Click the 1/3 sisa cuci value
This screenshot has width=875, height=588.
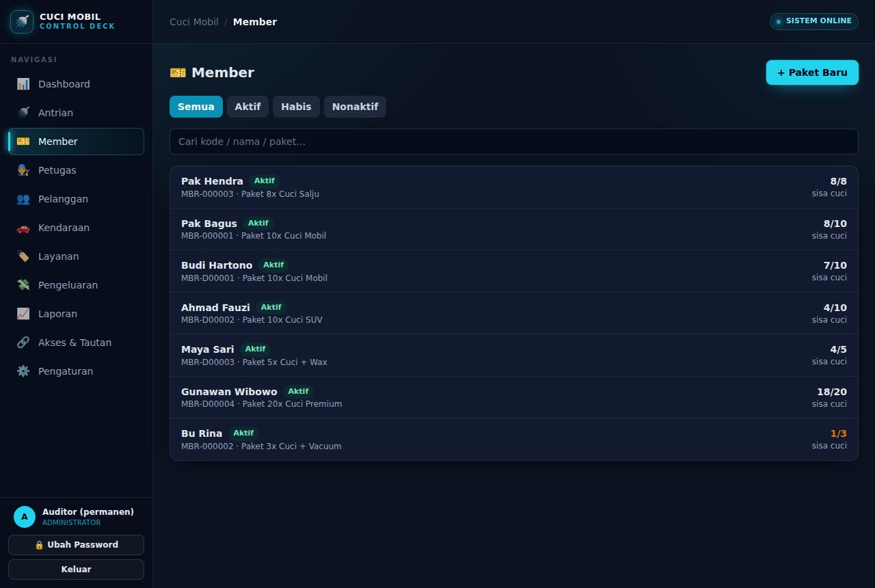pos(838,433)
